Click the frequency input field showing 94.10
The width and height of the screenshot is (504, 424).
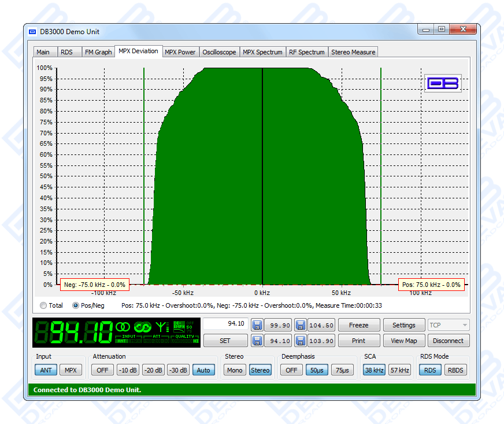[225, 324]
